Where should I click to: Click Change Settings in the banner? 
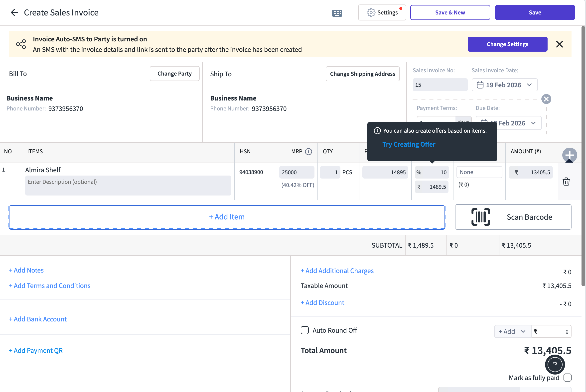pyautogui.click(x=507, y=44)
